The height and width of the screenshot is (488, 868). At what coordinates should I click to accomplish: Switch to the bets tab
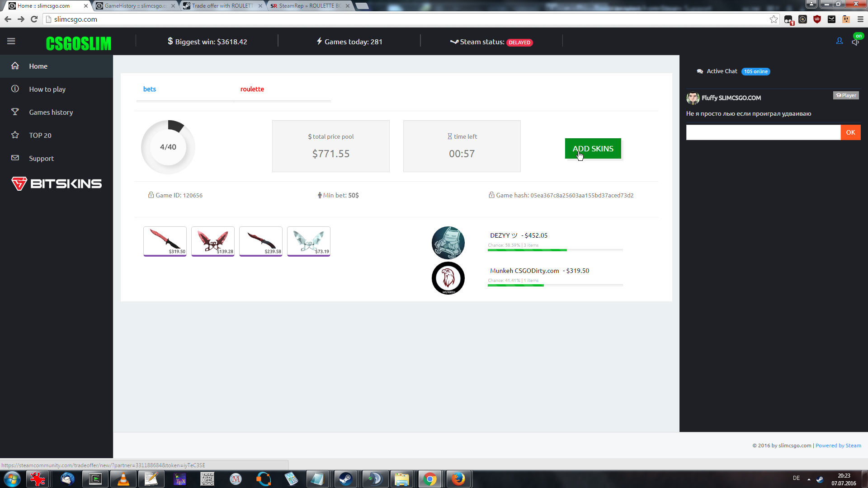point(149,89)
